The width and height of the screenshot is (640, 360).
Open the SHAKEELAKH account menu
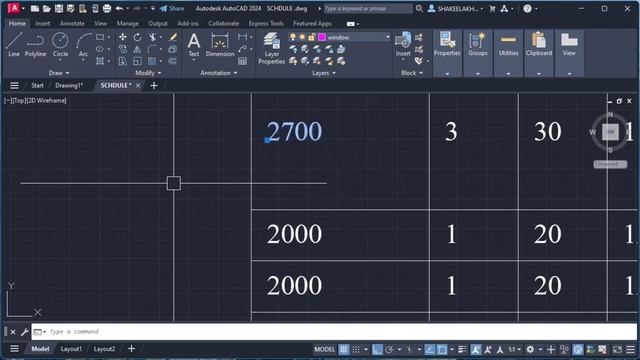click(456, 9)
